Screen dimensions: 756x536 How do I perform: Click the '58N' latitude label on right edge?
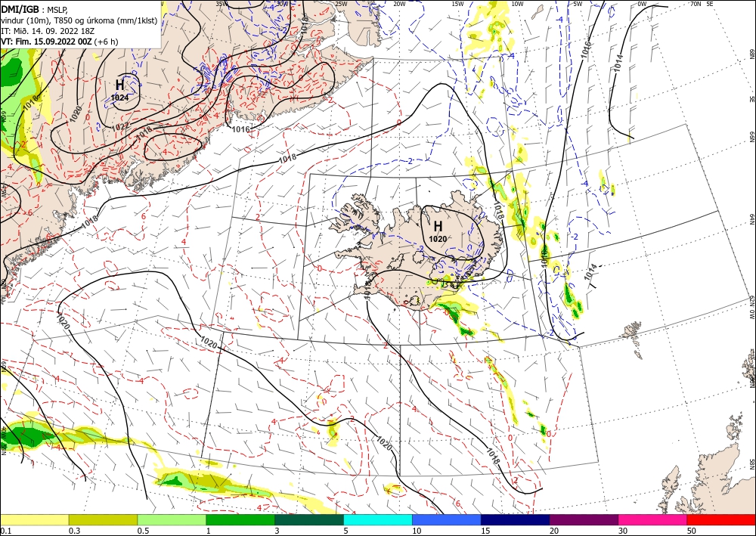752,463
